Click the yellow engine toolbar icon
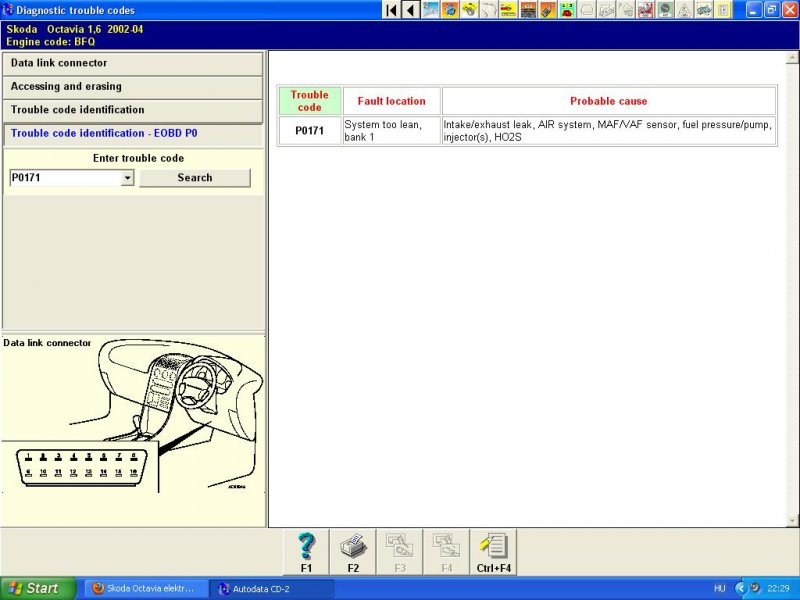The width and height of the screenshot is (800, 600). coord(469,10)
